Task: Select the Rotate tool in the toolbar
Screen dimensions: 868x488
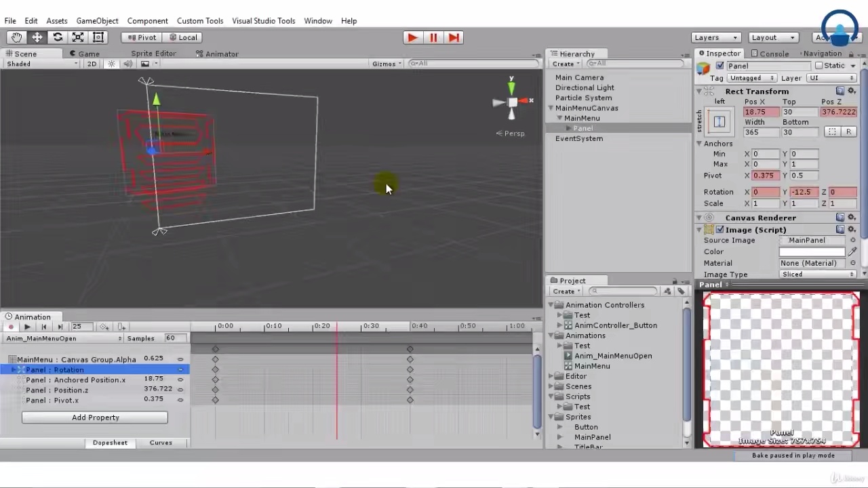Action: 58,37
